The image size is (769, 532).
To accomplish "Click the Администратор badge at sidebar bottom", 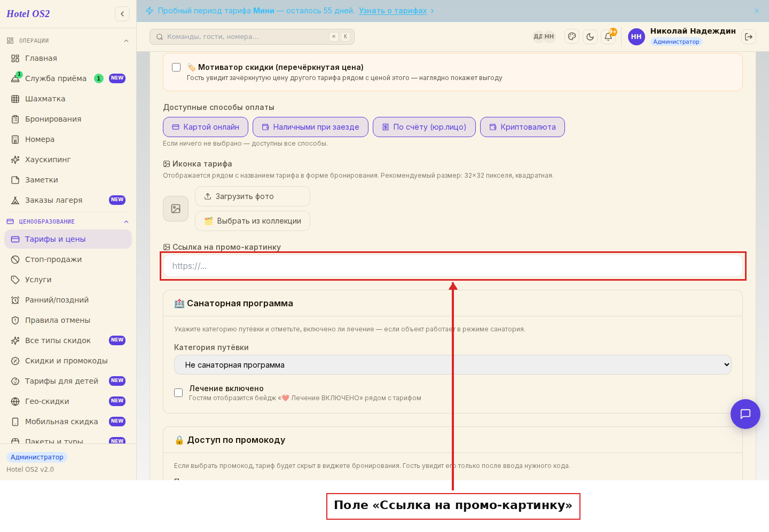I will click(x=37, y=457).
